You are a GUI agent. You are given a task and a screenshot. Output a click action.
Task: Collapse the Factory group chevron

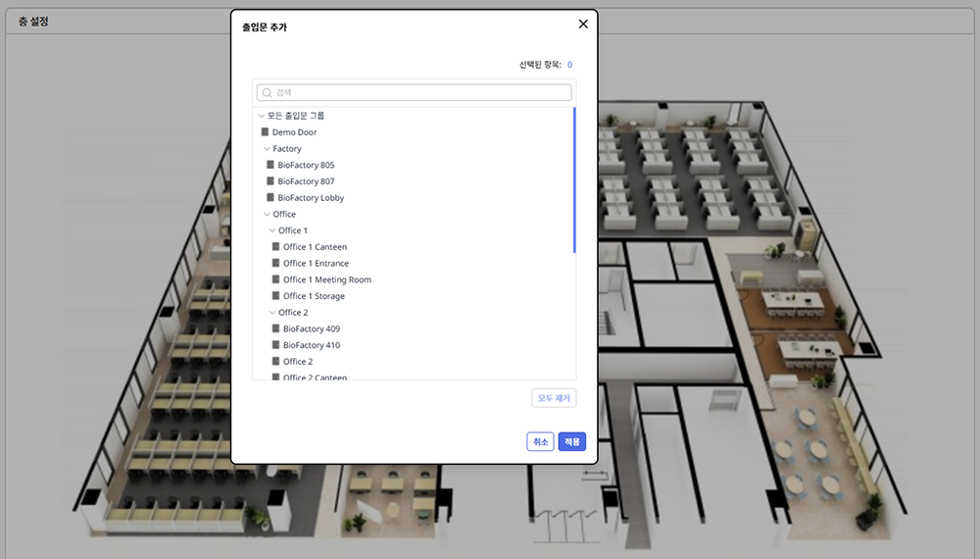point(267,149)
